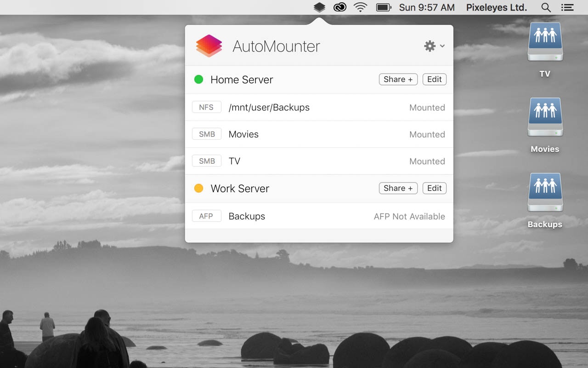588x368 pixels.
Task: Click the NFS protocol badge
Action: pyautogui.click(x=206, y=107)
